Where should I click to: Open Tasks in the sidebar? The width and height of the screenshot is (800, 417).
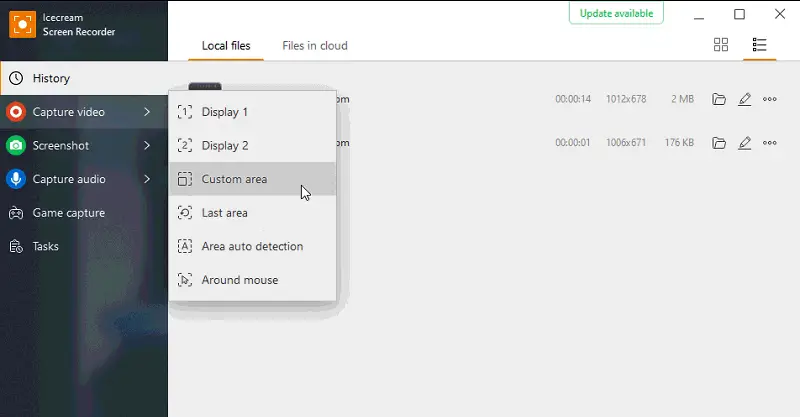tap(84, 247)
